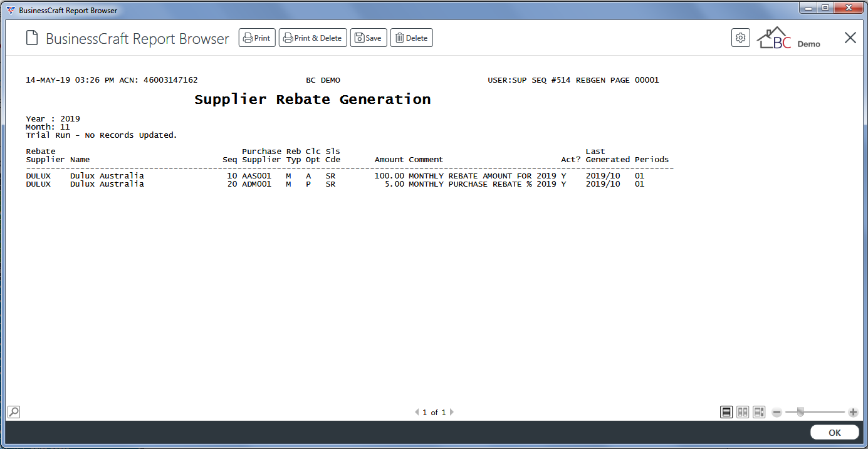Click DULUX supplier code in sequence 10 row
Image resolution: width=868 pixels, height=449 pixels.
pos(38,176)
